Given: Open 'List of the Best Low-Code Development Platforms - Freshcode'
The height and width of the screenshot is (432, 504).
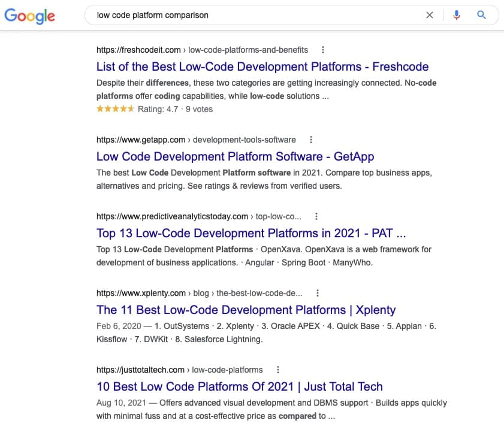Looking at the screenshot, I should 262,67.
